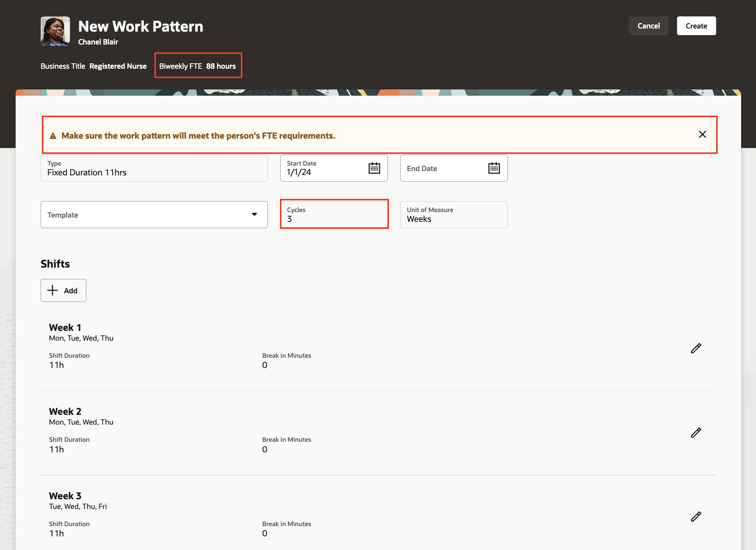This screenshot has width=756, height=550.
Task: Click the Week 2 edit pencil icon
Action: point(696,432)
